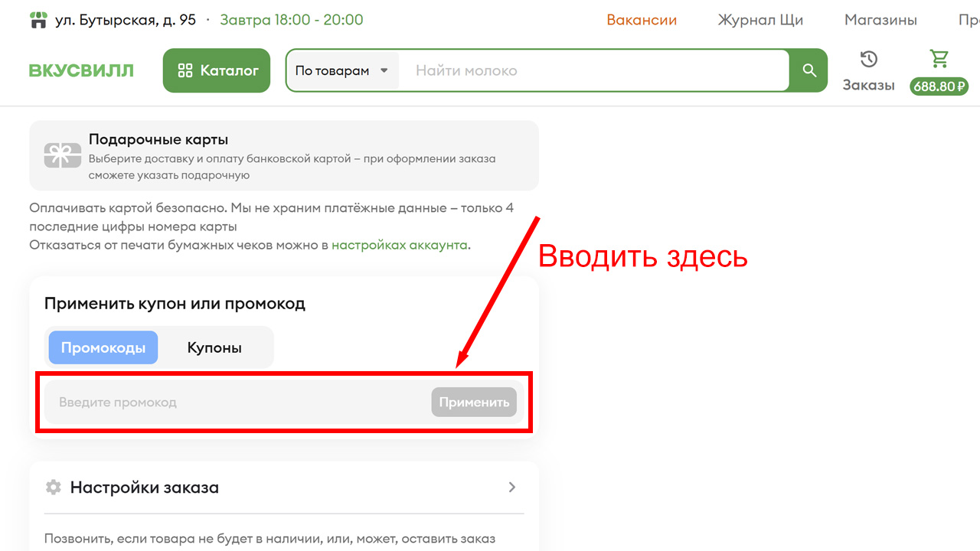Open the Подарочные карты heading
Image resolution: width=980 pixels, height=551 pixels.
[158, 139]
